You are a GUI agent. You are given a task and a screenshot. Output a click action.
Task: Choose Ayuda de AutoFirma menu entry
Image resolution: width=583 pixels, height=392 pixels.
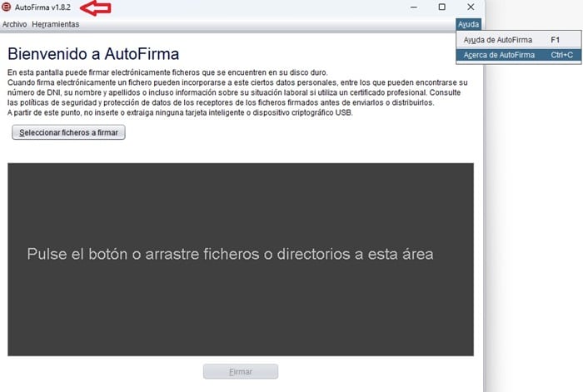click(518, 40)
